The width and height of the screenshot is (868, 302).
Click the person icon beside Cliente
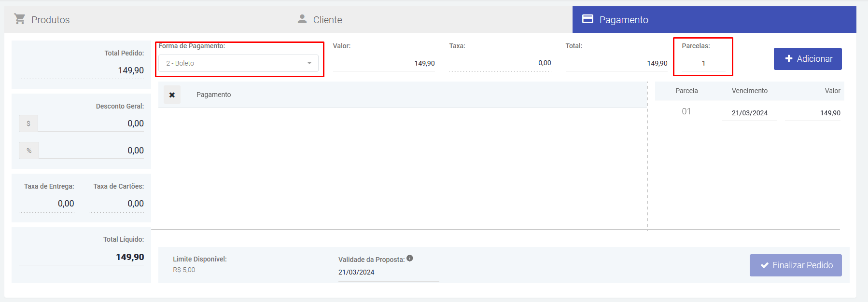302,19
